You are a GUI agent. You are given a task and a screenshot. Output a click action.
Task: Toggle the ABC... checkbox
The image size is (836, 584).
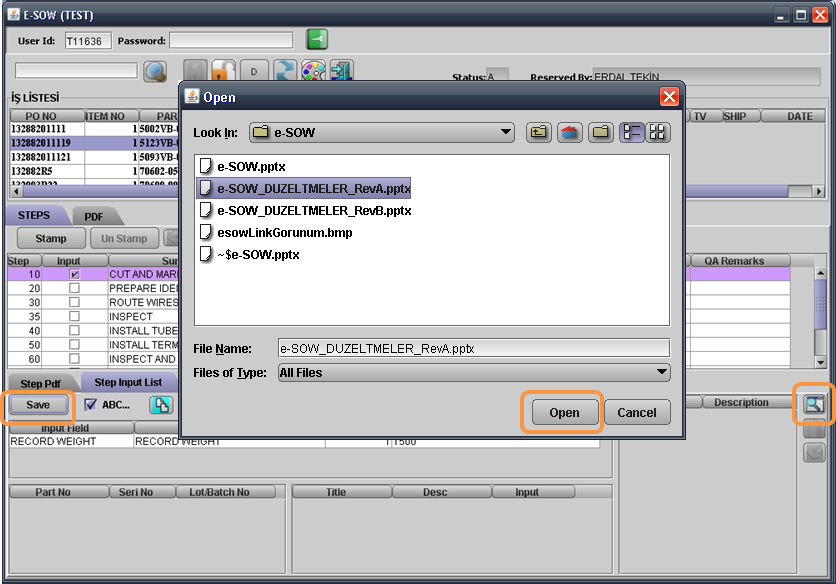coord(91,405)
